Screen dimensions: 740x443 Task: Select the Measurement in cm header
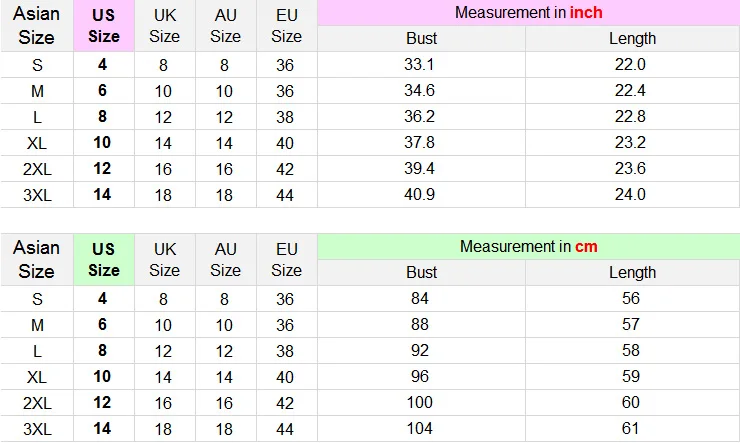coord(529,246)
